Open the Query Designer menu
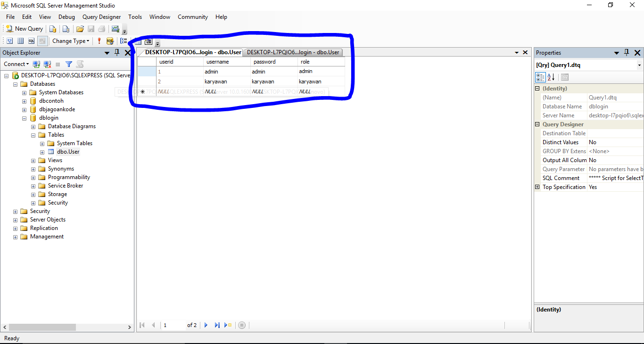The height and width of the screenshot is (344, 644). coord(101,17)
